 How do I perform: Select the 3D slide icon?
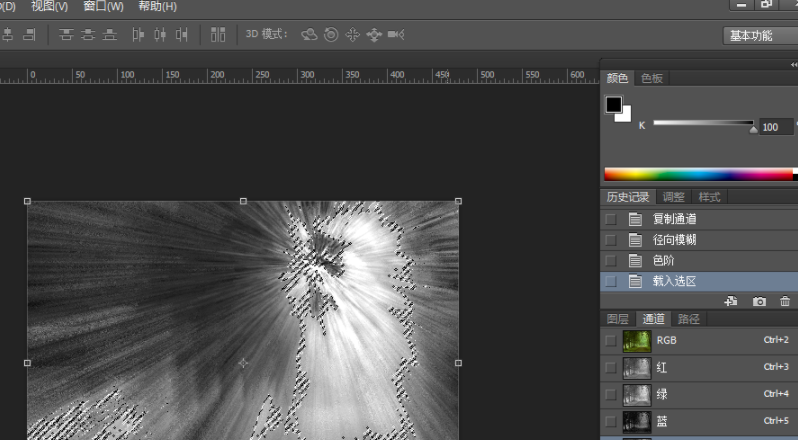pos(374,35)
